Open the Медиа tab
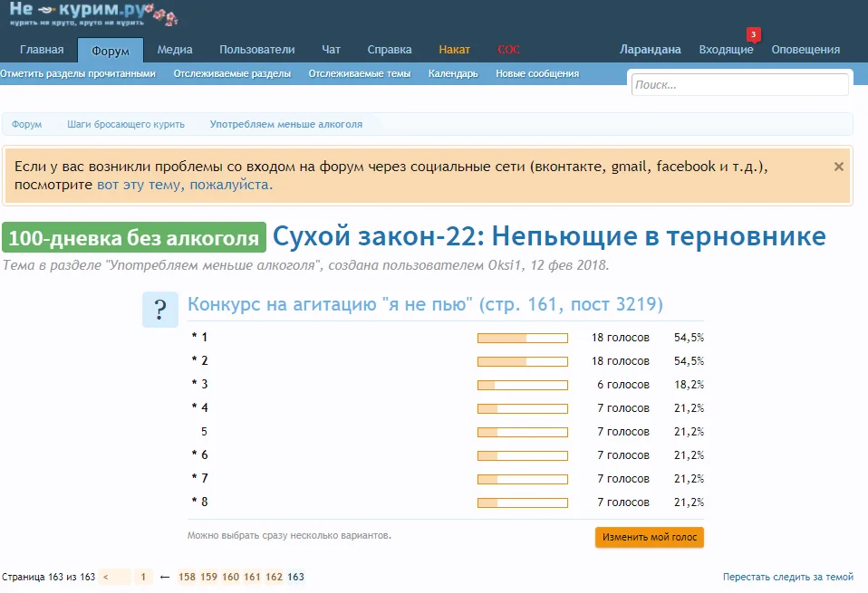This screenshot has width=868, height=593. click(x=174, y=50)
